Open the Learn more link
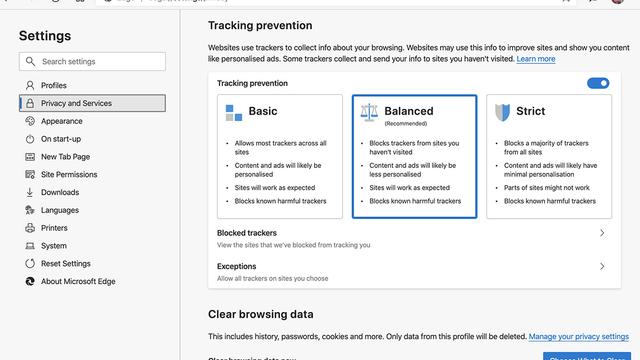The height and width of the screenshot is (360, 640). (x=536, y=59)
